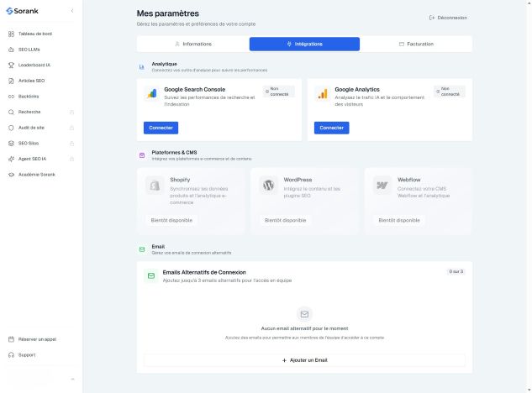Click the Mes paramètres heading
Viewport: 532px width, 393px height.
[167, 13]
